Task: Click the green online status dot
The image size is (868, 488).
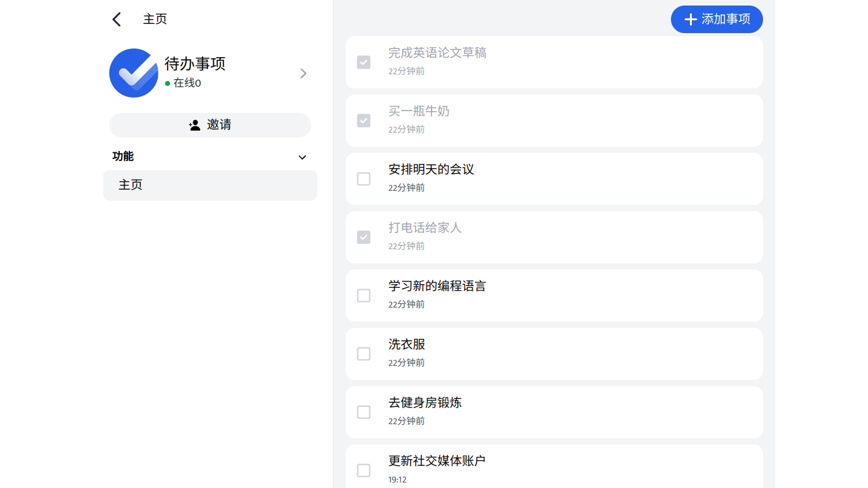Action: tap(168, 83)
